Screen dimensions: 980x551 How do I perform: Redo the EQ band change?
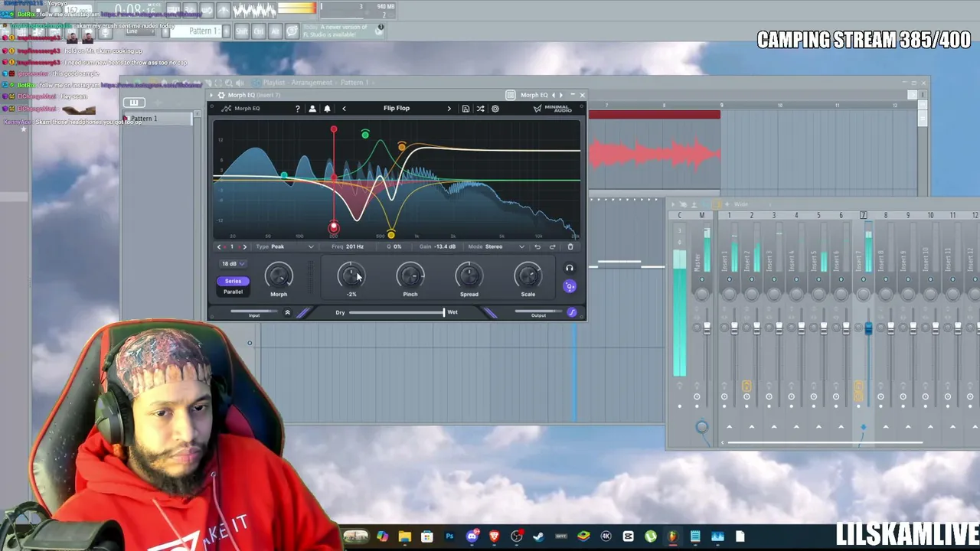(x=552, y=246)
